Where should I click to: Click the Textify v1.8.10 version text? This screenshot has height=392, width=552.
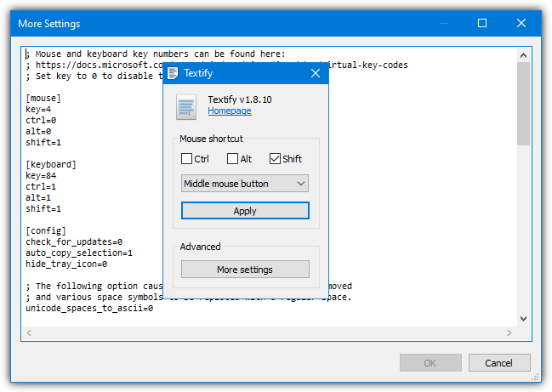tap(240, 99)
